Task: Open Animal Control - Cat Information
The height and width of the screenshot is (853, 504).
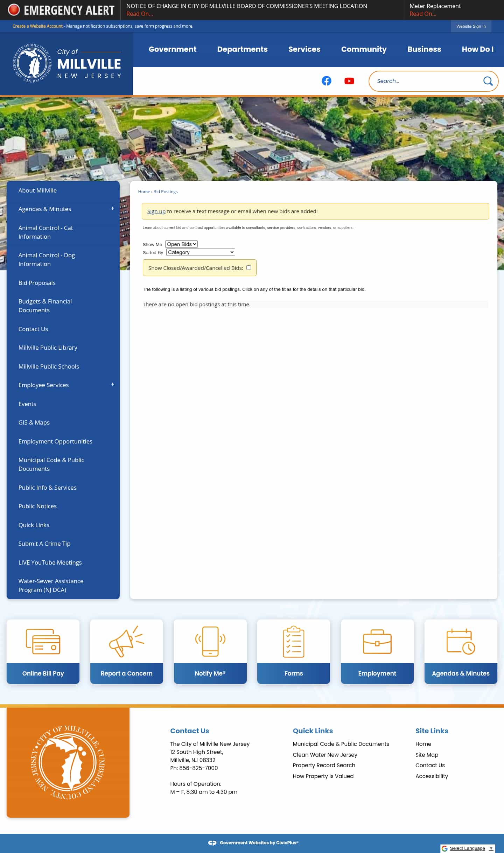Action: (45, 232)
